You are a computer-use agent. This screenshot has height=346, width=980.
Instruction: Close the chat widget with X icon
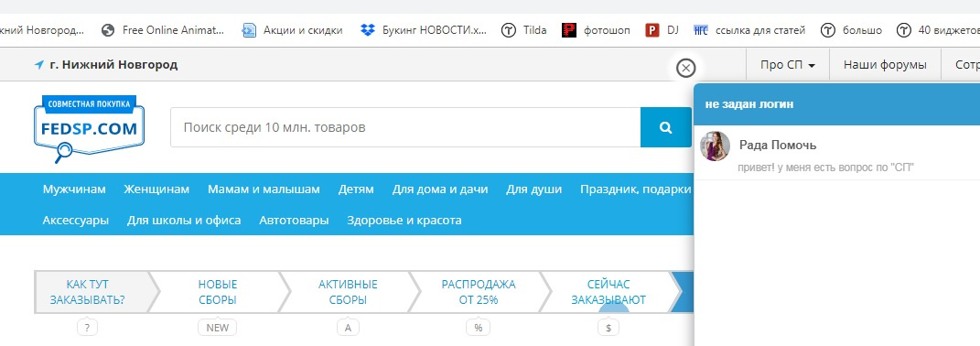click(x=685, y=68)
